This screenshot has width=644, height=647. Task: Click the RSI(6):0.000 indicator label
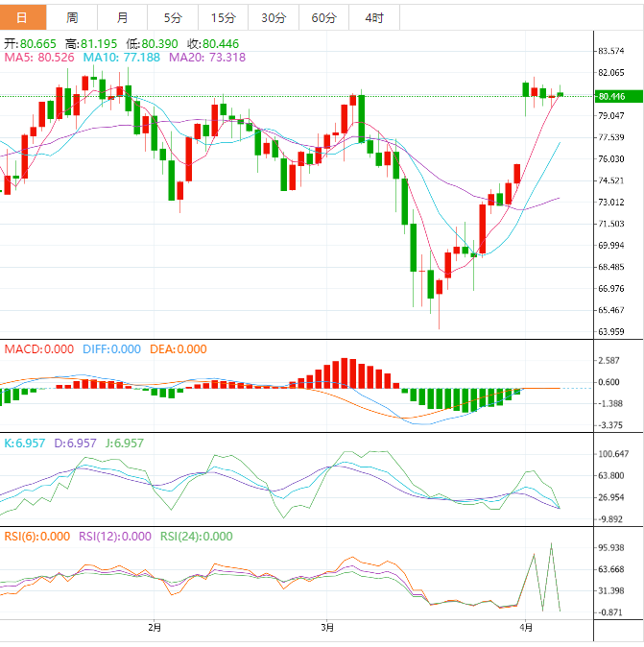36,537
